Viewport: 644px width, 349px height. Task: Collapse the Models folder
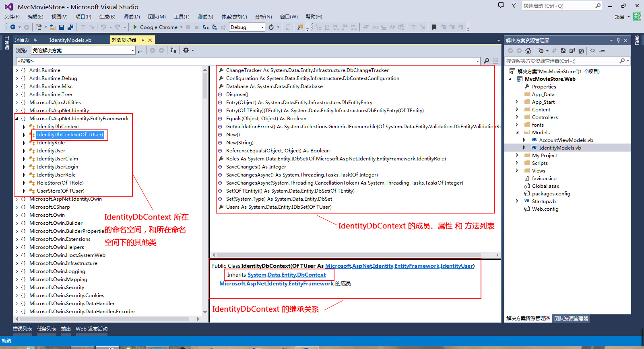tap(517, 132)
